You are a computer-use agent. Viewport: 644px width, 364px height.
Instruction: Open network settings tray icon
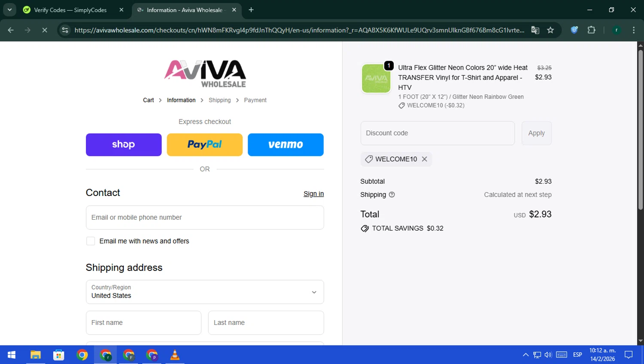tap(537, 355)
